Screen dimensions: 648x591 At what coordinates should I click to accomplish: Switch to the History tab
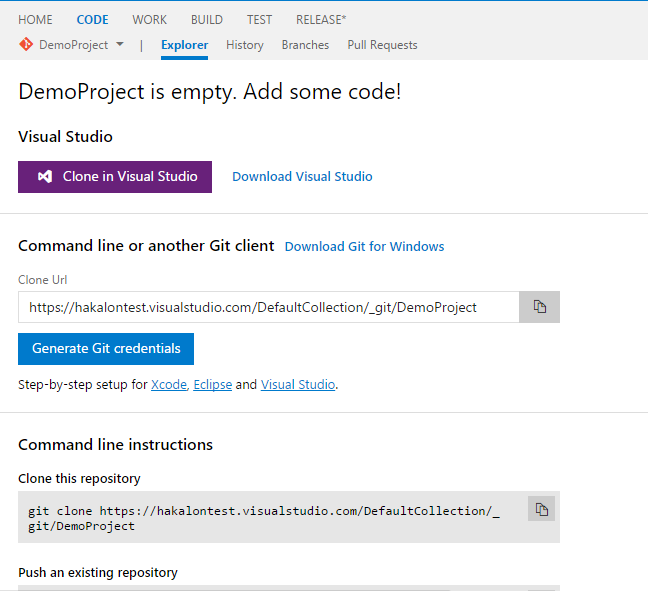tap(245, 45)
